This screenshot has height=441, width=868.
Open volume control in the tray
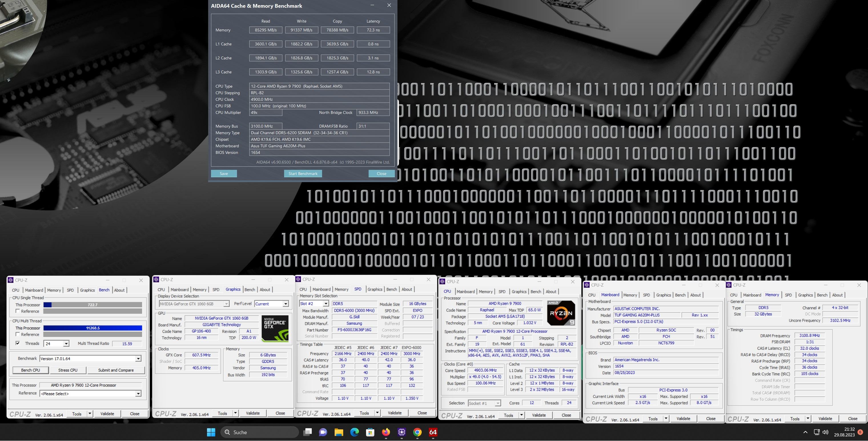pos(825,432)
